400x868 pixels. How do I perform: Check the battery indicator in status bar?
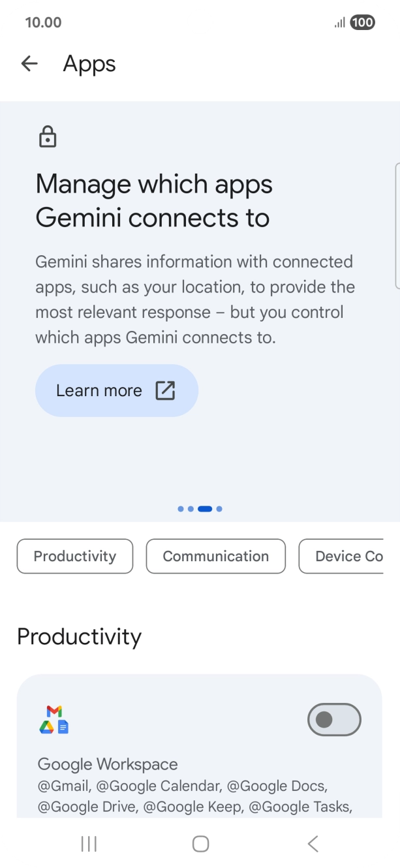coord(362,23)
